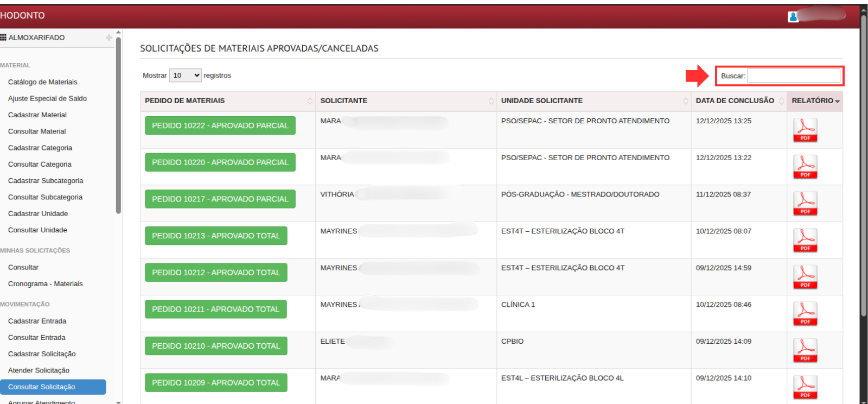Open PDF report for Pedido 10220
Screen dimensions: 868x404
tap(805, 167)
